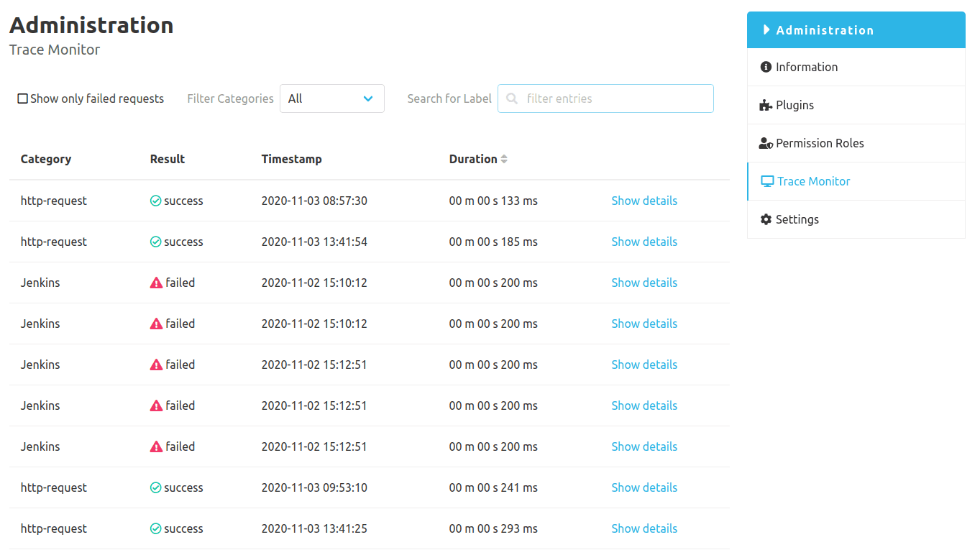Show details for the 2020-11-03 13:41:25 entry
Image resolution: width=980 pixels, height=550 pixels.
644,528
